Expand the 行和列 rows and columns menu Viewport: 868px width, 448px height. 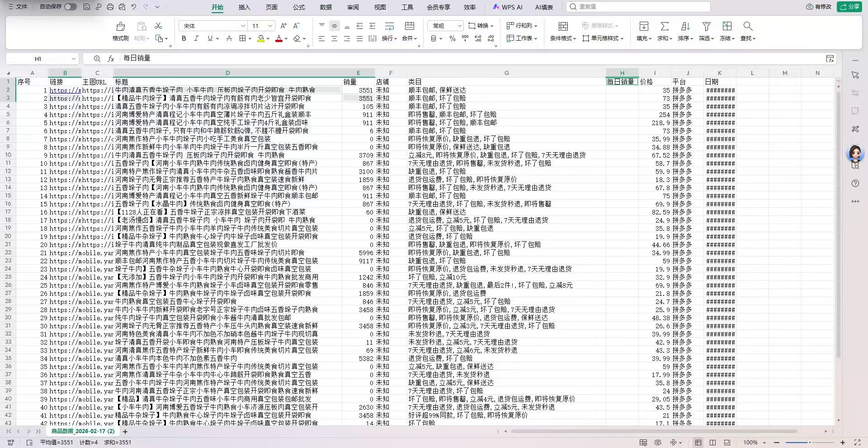pyautogui.click(x=522, y=26)
